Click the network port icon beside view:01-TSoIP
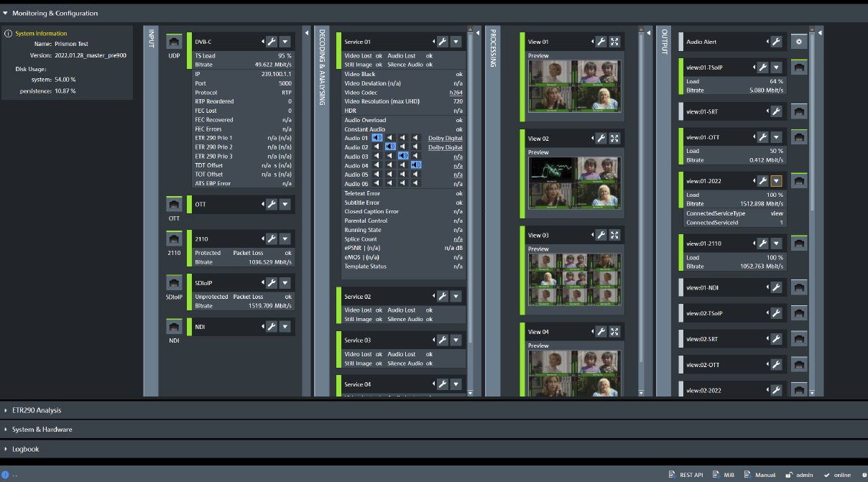868x482 pixels. pos(799,65)
